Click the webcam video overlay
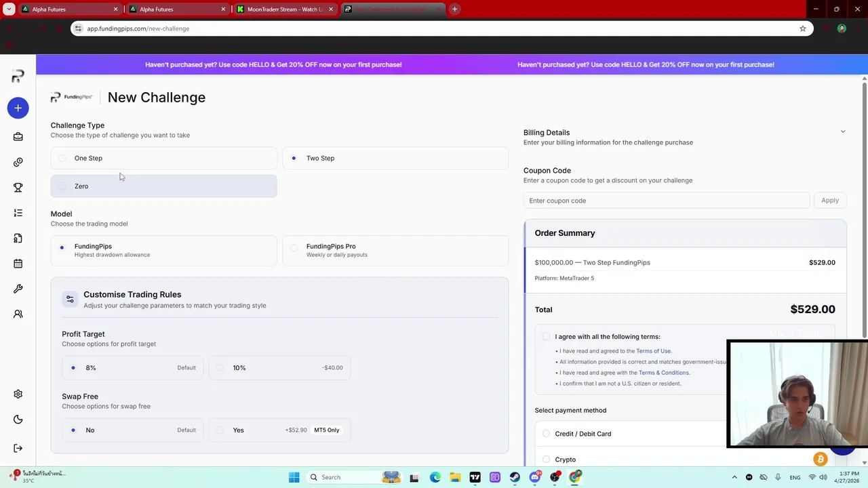This screenshot has height=488, width=868. [797, 394]
